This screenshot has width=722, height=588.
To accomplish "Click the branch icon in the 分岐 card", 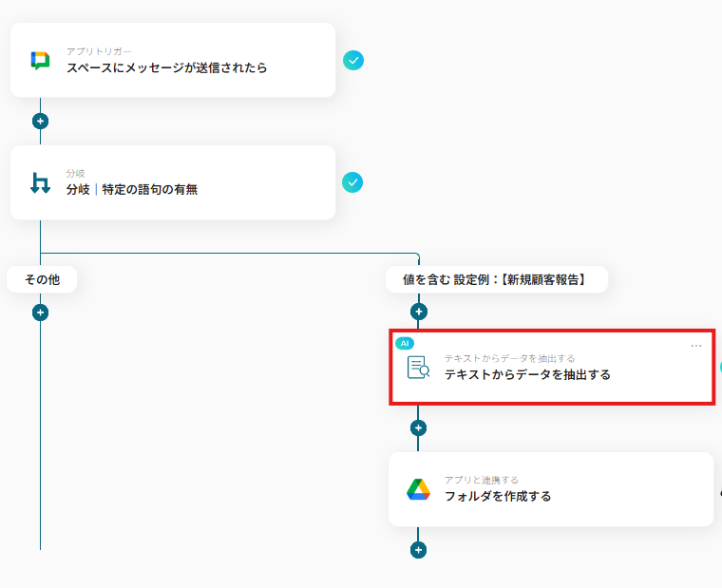I will coord(40,182).
